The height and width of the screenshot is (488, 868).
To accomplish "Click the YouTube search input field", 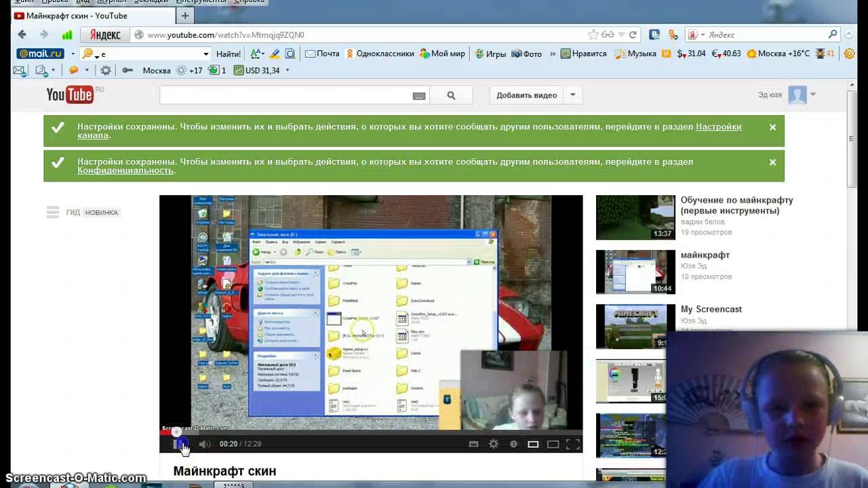I will tap(285, 96).
